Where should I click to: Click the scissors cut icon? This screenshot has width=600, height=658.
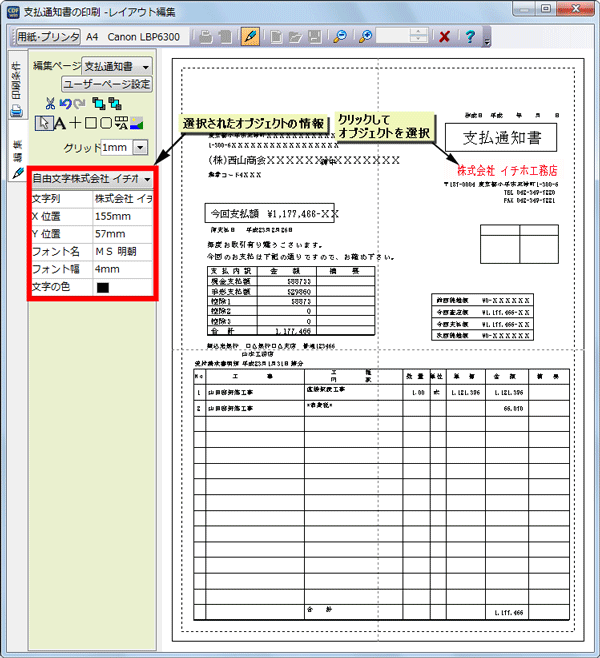pos(51,103)
